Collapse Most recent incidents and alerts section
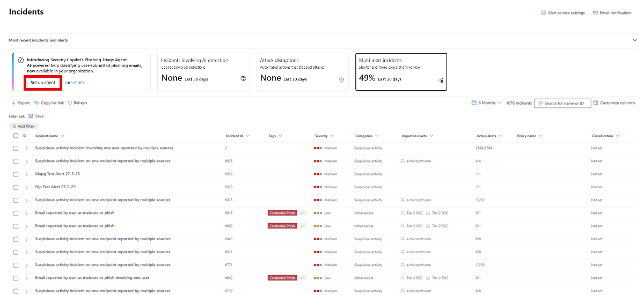 [634, 40]
